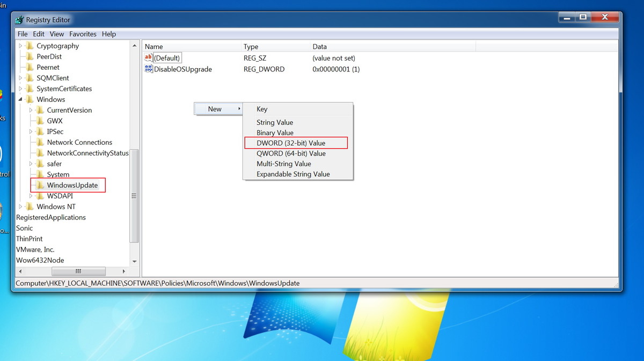Open the File menu

(23, 34)
